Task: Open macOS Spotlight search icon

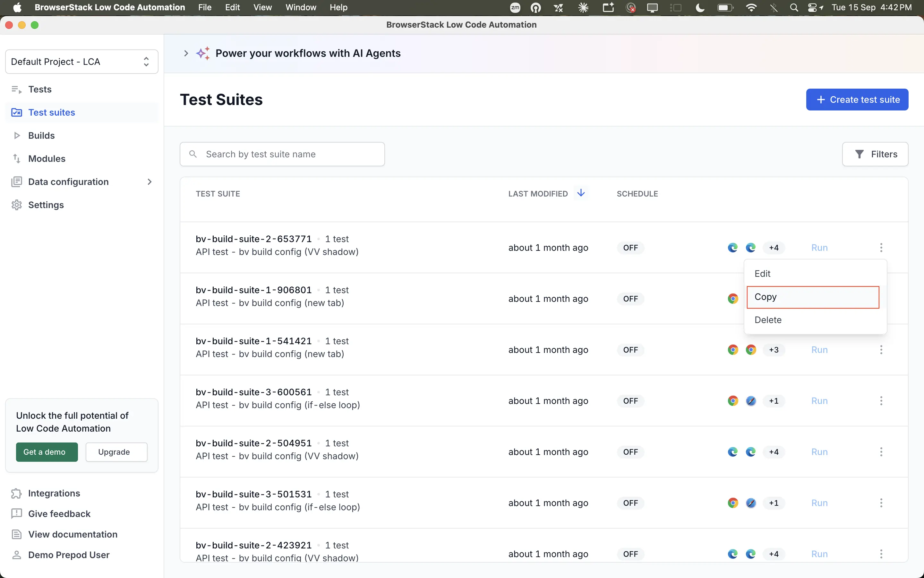Action: click(x=794, y=8)
